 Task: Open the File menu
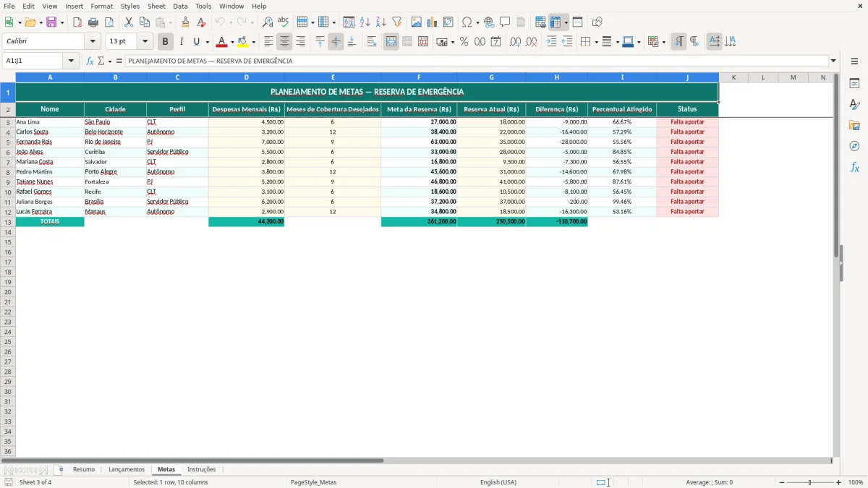(9, 6)
